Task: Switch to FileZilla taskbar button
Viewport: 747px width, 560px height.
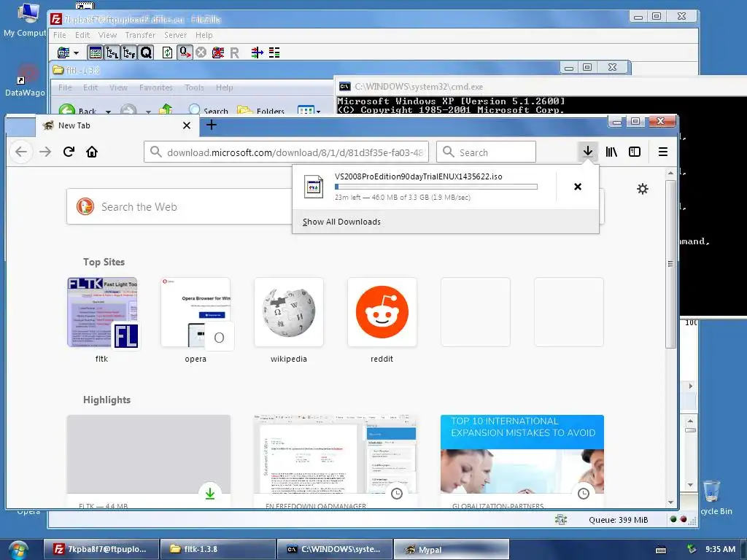Action: pos(101,549)
